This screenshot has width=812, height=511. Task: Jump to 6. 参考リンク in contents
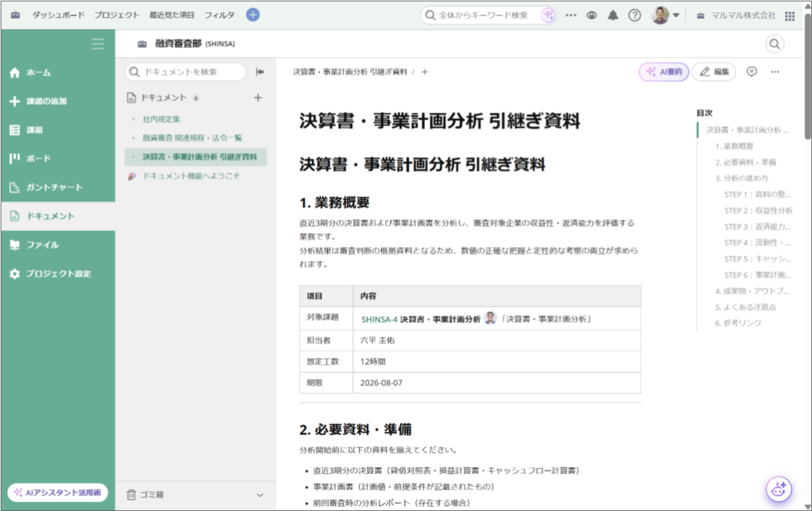(738, 324)
